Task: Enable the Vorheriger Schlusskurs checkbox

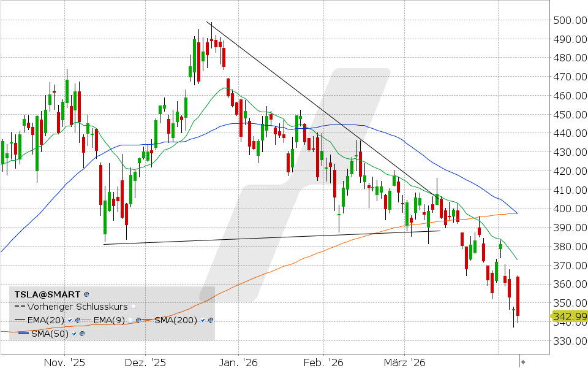Action: [134, 307]
